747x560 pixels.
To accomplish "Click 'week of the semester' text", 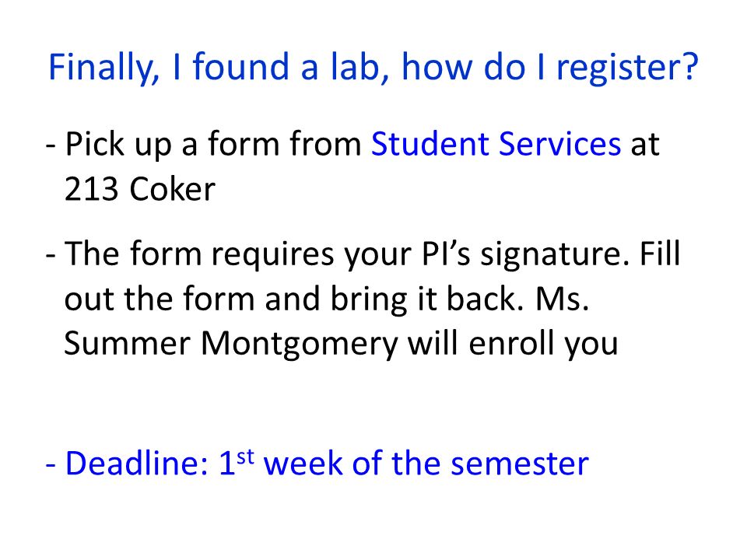I will pyautogui.click(x=426, y=462).
